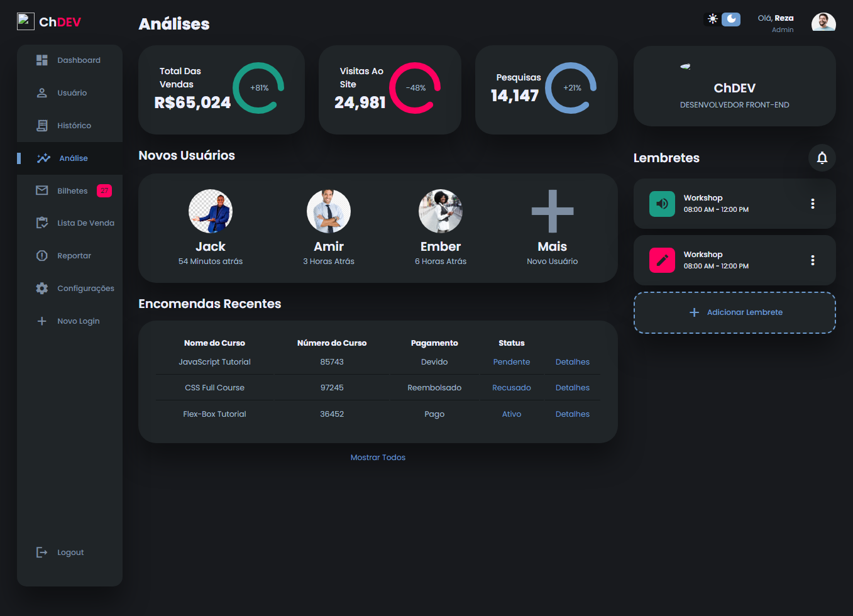Viewport: 853px width, 616px height.
Task: Select Lista De Venda in sidebar
Action: click(x=85, y=223)
